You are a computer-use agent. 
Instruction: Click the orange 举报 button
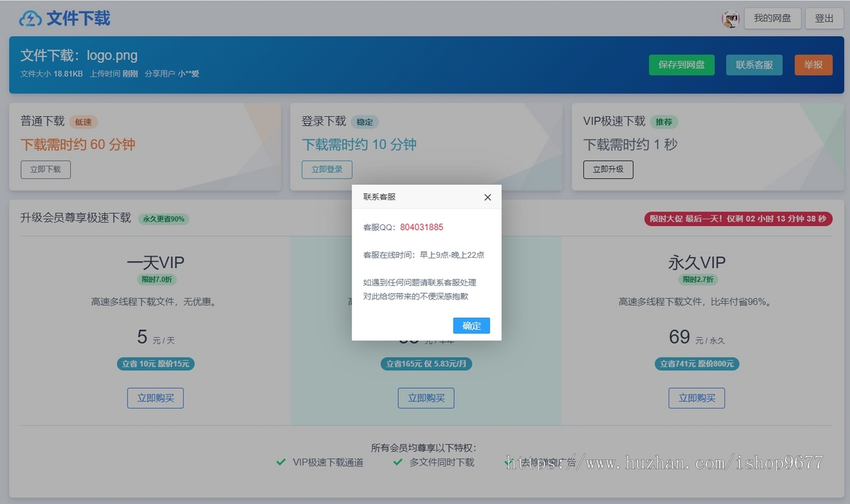[x=813, y=65]
